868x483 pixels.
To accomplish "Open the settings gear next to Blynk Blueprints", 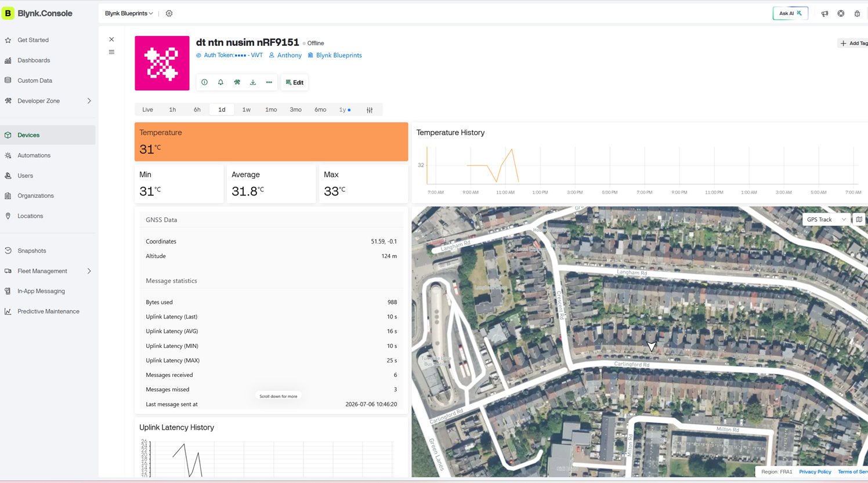I will [169, 13].
